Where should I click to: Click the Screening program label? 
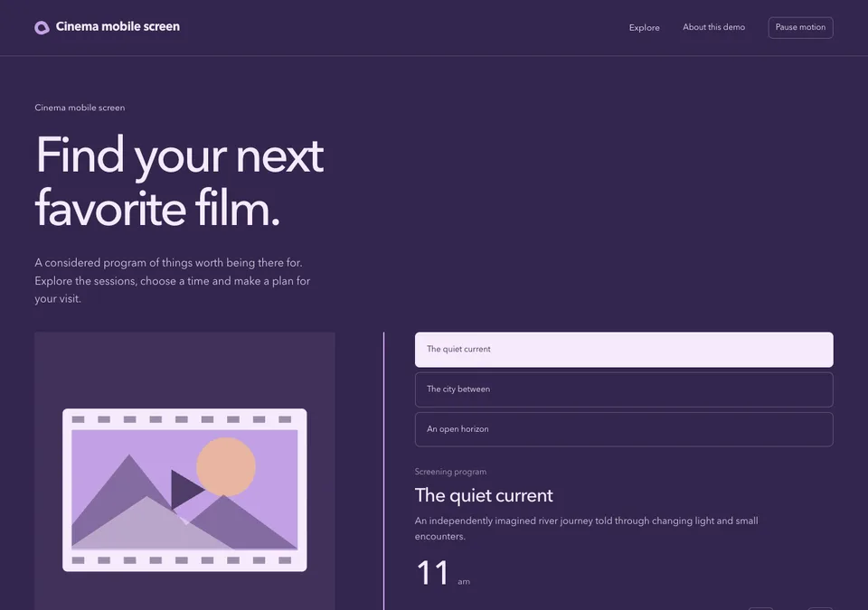point(450,472)
